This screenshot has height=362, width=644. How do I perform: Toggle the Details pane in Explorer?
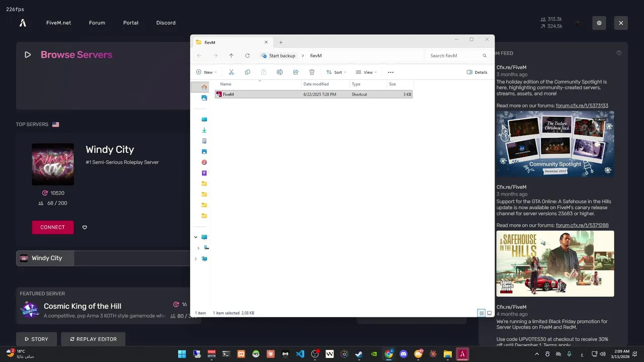pos(477,72)
